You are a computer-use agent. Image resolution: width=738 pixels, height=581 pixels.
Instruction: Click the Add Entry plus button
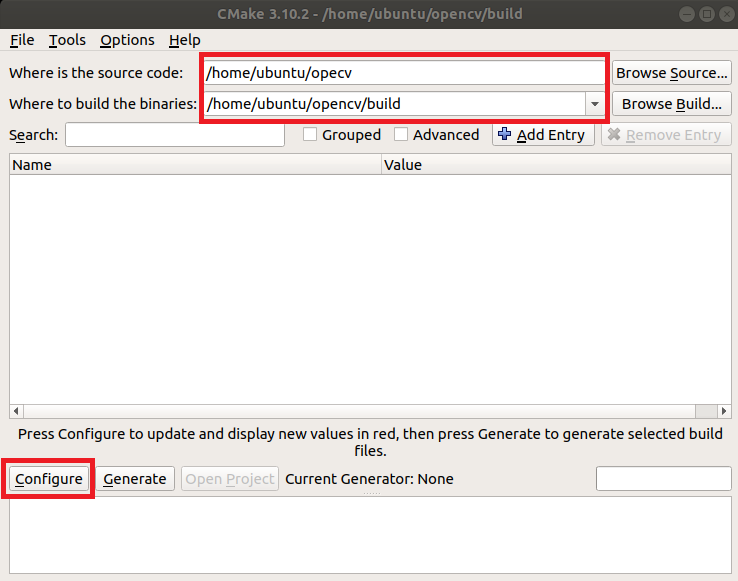[543, 135]
